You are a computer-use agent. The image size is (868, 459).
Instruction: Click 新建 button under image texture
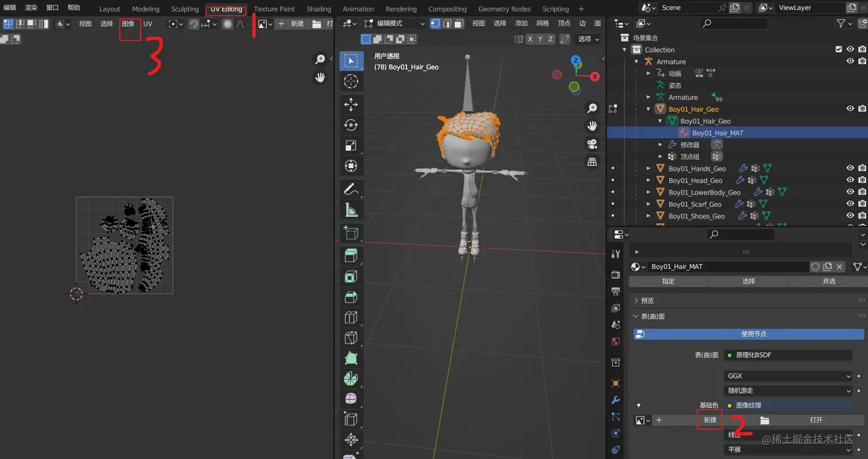[710, 420]
